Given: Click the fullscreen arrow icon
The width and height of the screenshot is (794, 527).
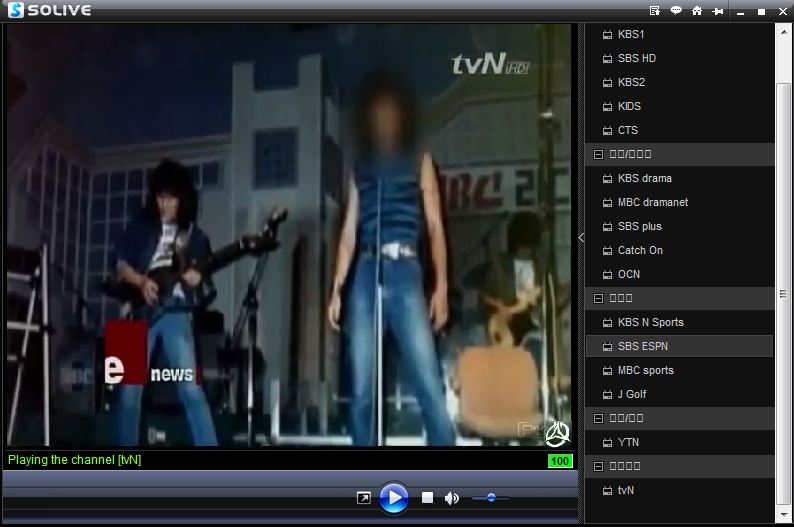Looking at the screenshot, I should [x=364, y=498].
